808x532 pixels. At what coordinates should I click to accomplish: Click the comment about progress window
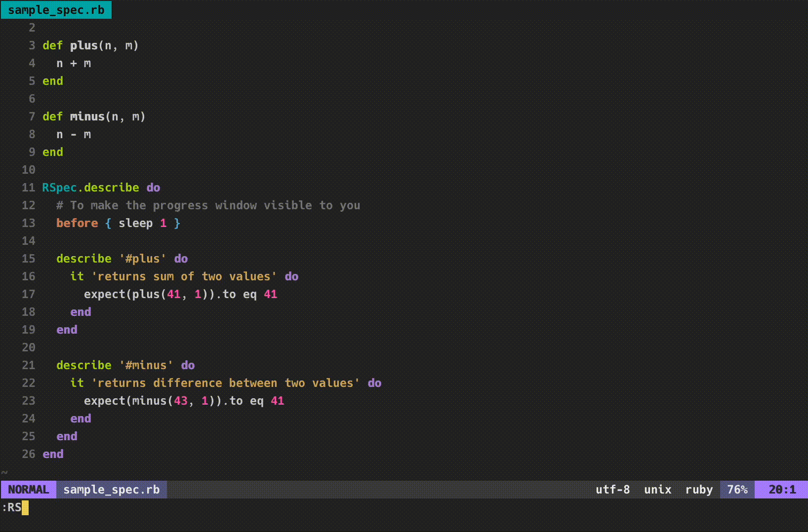[x=208, y=205]
